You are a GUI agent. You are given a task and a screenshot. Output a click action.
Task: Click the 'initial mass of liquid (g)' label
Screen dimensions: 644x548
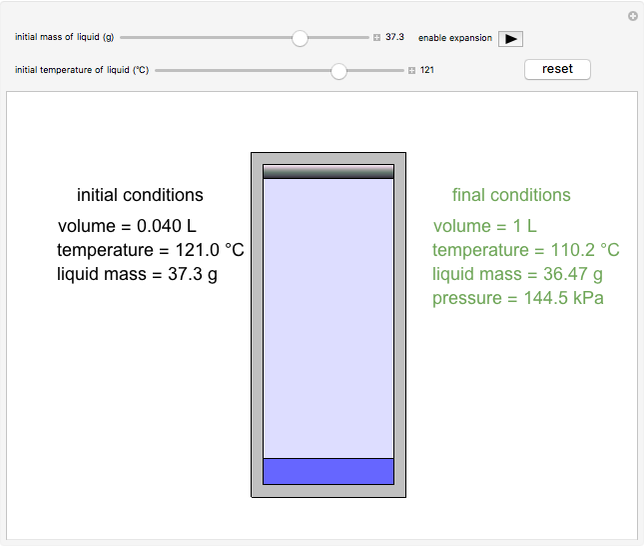(64, 38)
